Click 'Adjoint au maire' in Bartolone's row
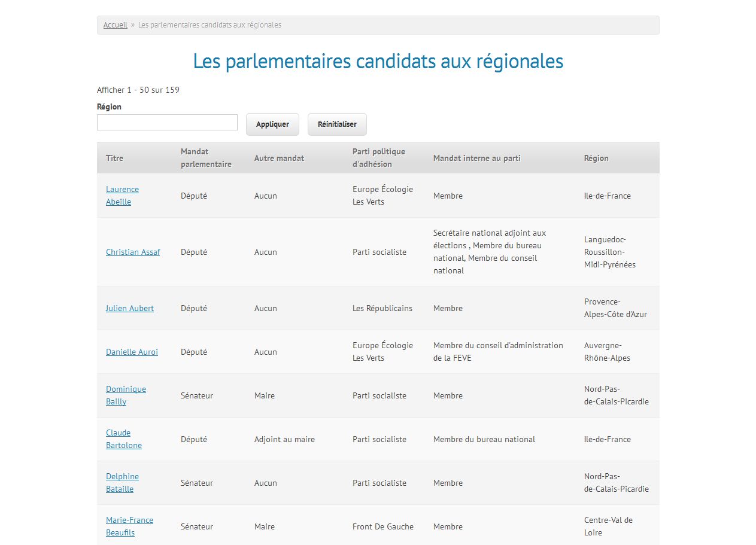This screenshot has height=545, width=756. pyautogui.click(x=284, y=439)
